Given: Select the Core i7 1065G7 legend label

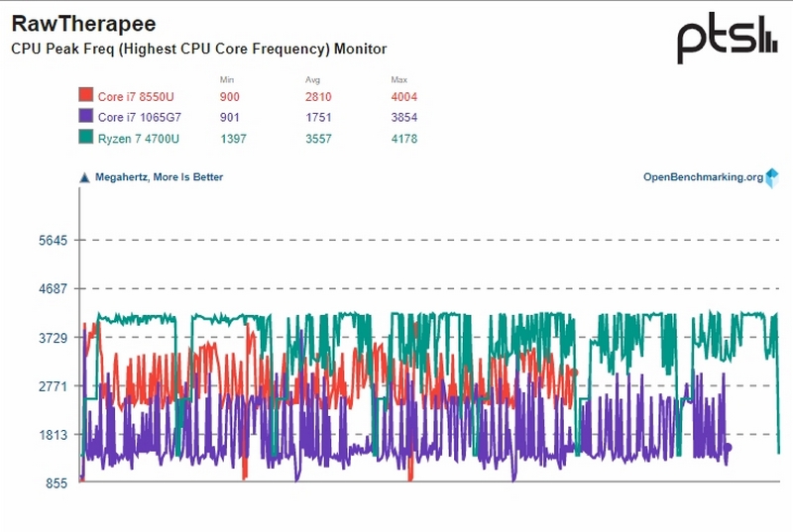Looking at the screenshot, I should coord(139,117).
